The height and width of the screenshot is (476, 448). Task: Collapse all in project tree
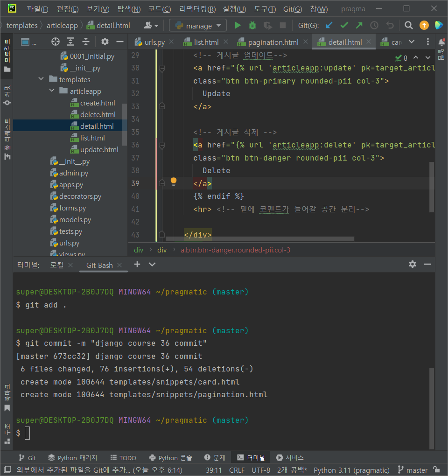(x=86, y=42)
